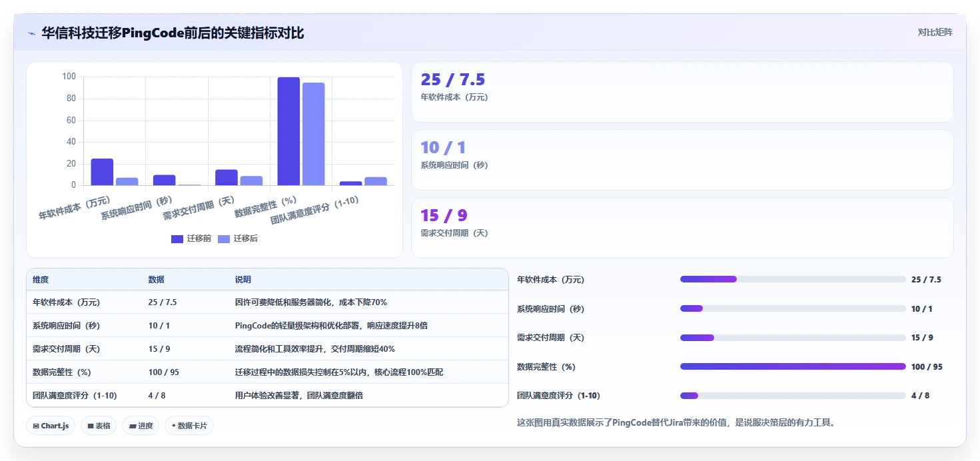Click the 15 / 9 stat card

(x=682, y=228)
